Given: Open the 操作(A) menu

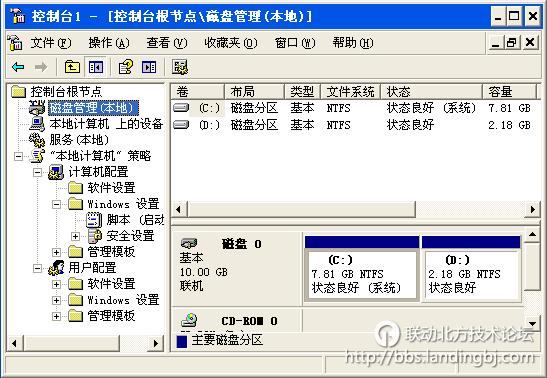Looking at the screenshot, I should (x=109, y=43).
